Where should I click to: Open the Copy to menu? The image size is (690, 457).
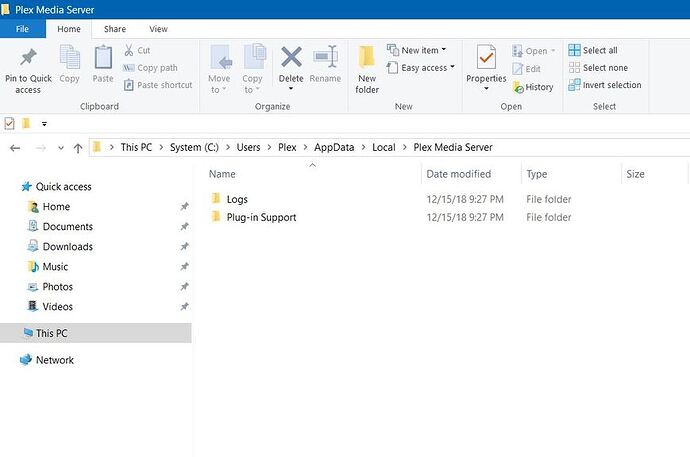coord(253,70)
